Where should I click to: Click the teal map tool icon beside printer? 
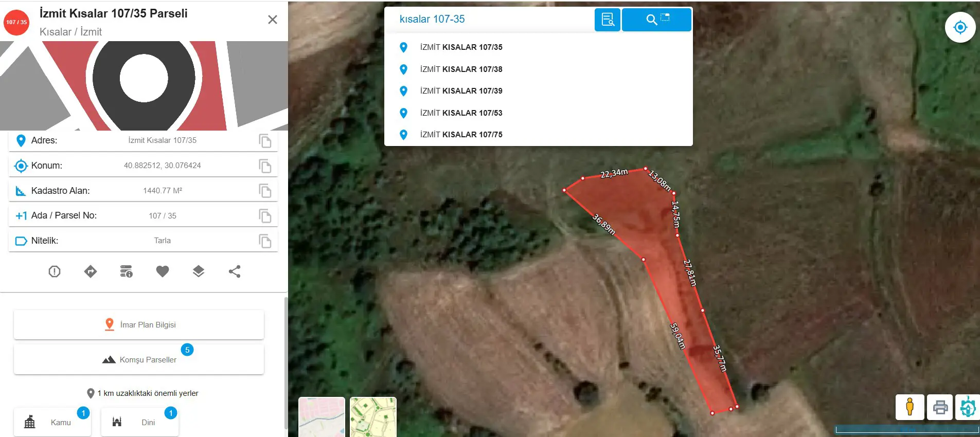[968, 407]
